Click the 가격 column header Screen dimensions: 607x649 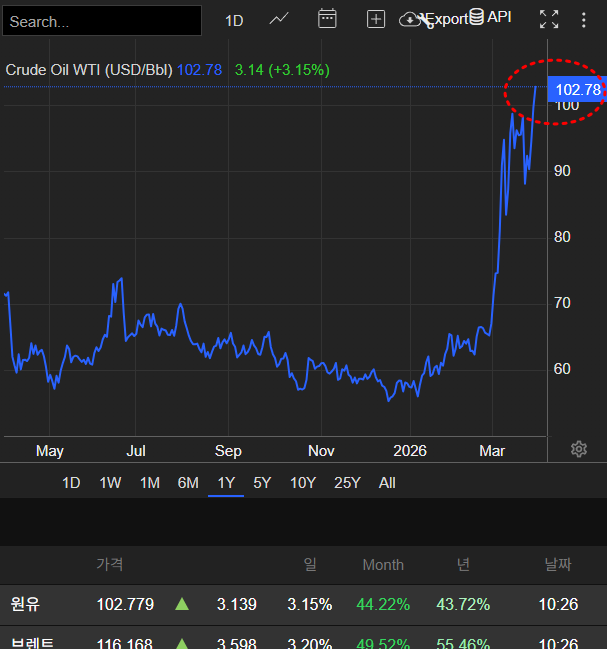pos(110,564)
